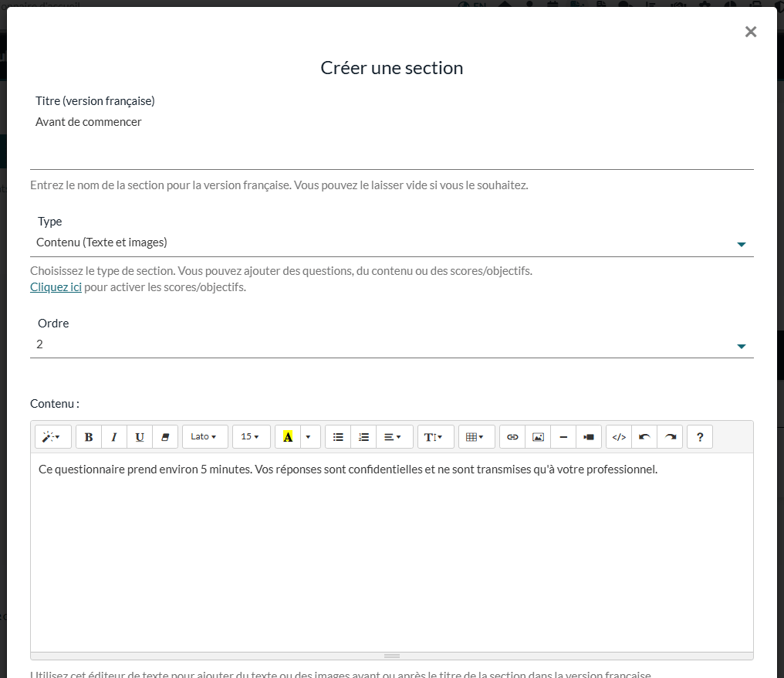Click the editor resize handle bar
This screenshot has height=678, width=784.
pos(391,656)
